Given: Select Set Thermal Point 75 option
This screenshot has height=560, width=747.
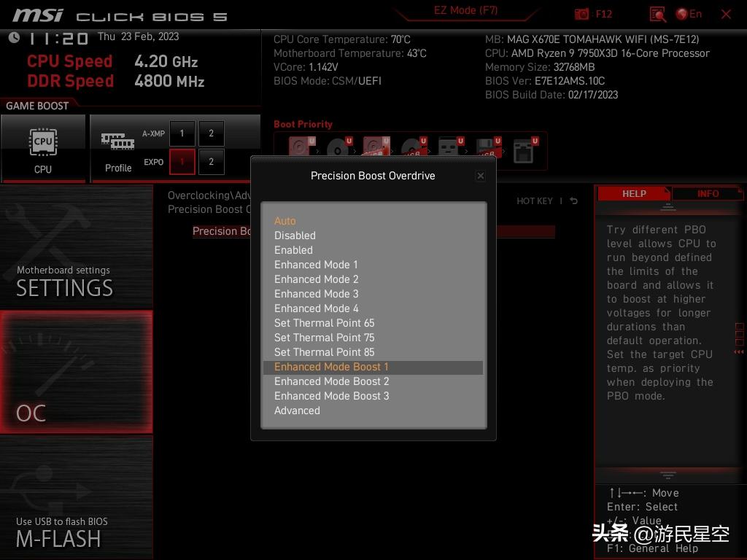Looking at the screenshot, I should tap(324, 337).
